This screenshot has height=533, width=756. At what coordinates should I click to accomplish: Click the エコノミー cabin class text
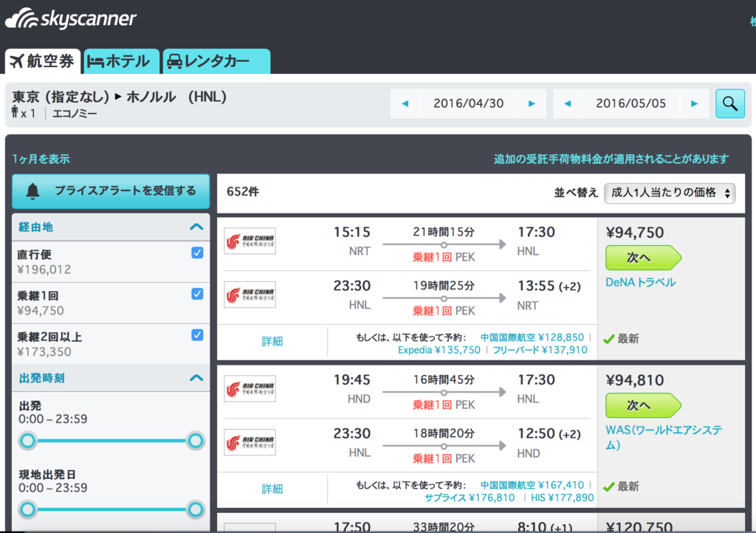click(x=75, y=114)
